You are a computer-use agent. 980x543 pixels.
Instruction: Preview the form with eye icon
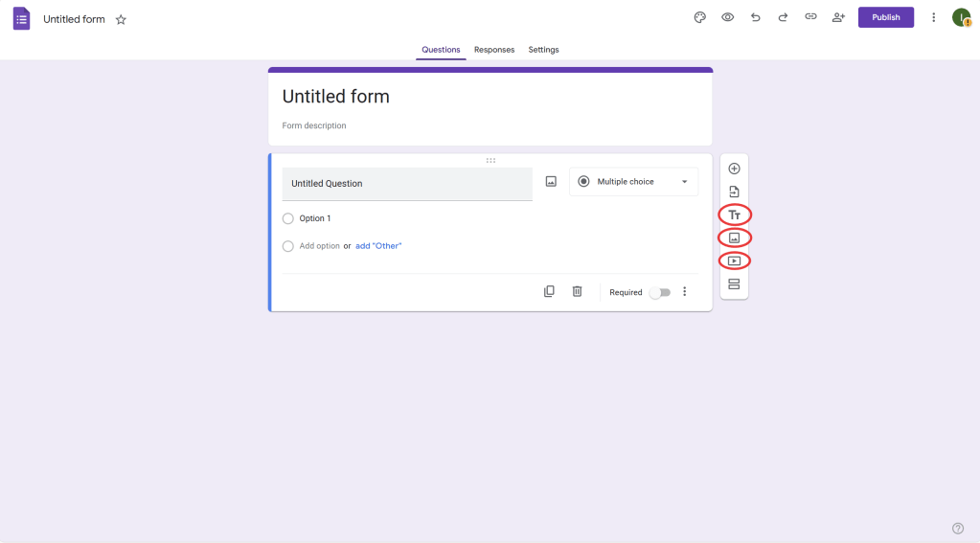tap(727, 17)
